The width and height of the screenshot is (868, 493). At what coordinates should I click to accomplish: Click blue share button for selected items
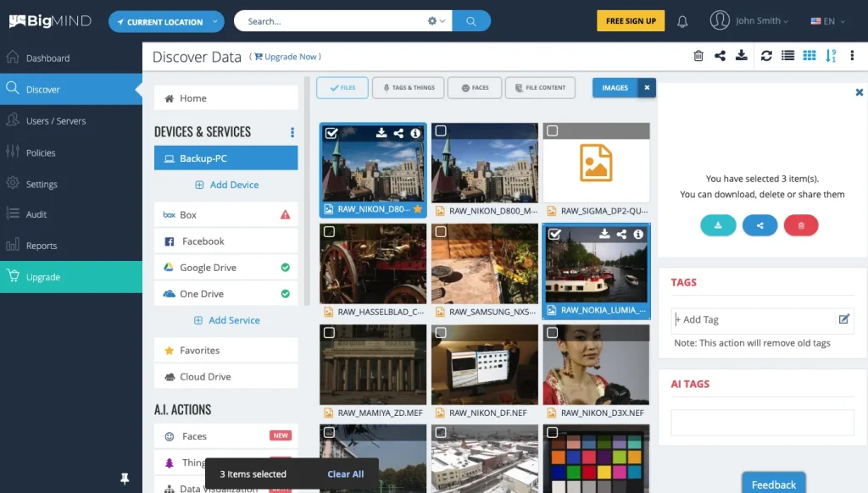coord(760,225)
